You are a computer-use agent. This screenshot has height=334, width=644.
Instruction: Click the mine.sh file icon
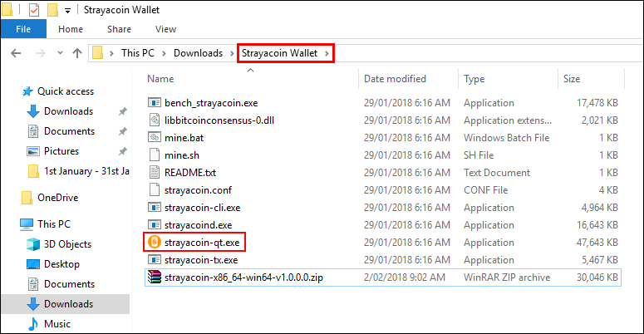pyautogui.click(x=155, y=155)
